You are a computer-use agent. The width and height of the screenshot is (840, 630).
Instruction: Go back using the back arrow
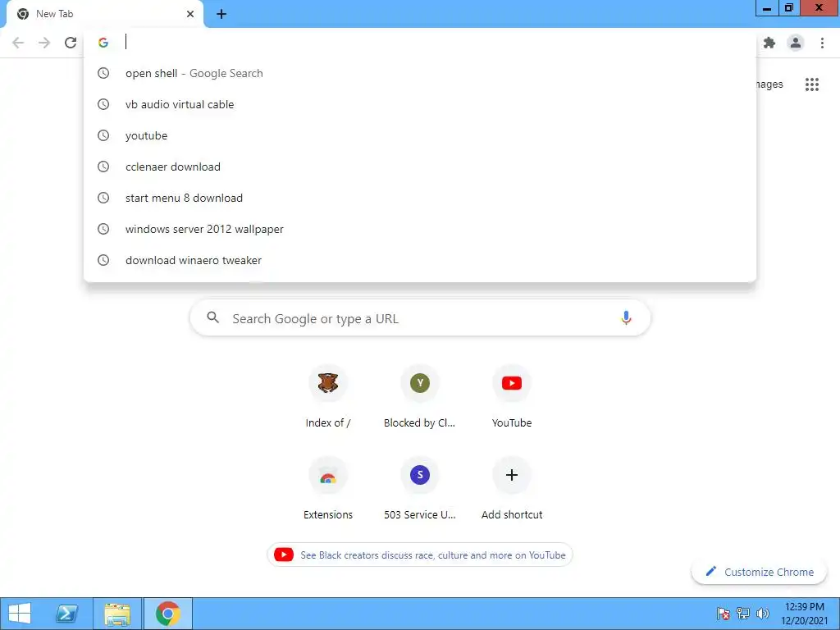tap(18, 43)
